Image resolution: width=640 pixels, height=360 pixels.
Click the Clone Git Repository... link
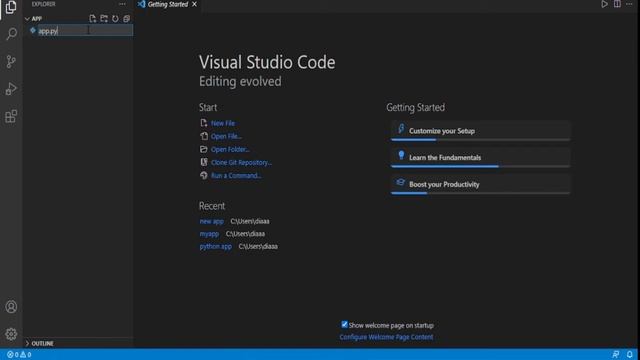tap(241, 162)
